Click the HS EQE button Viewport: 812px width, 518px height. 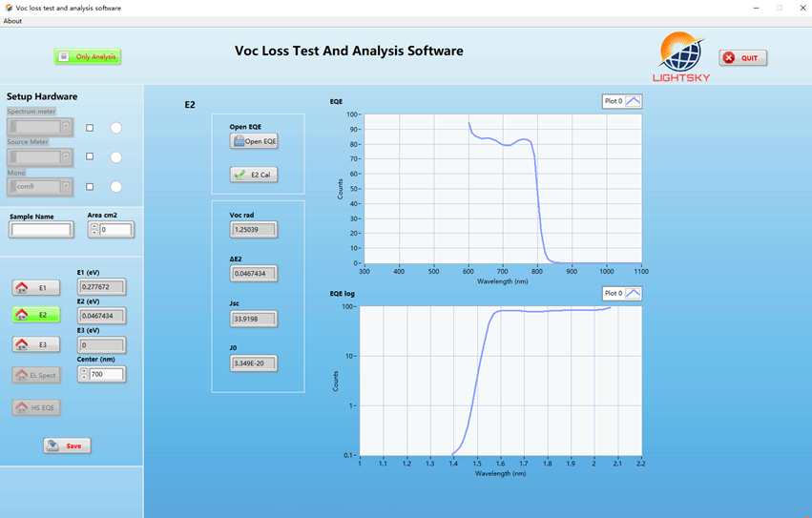pos(35,407)
